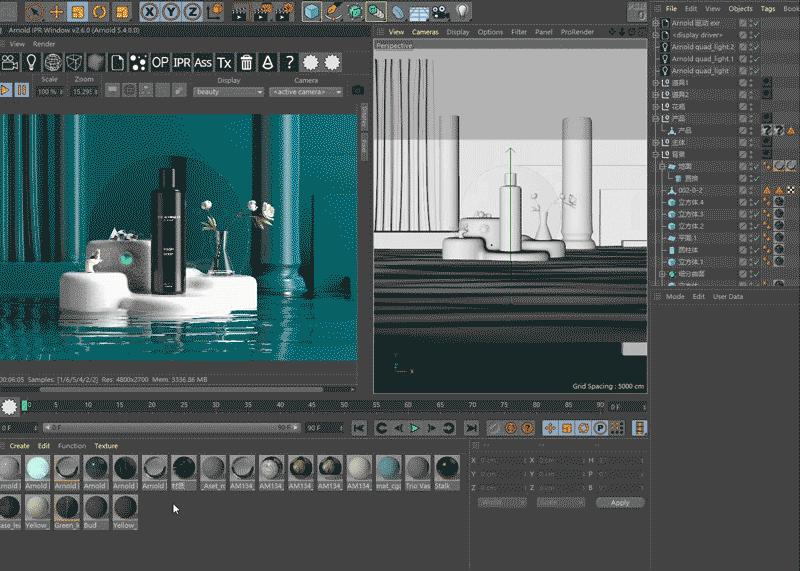Viewport: 800px width, 571px height.
Task: Open the spline pen tool
Action: [x=333, y=11]
